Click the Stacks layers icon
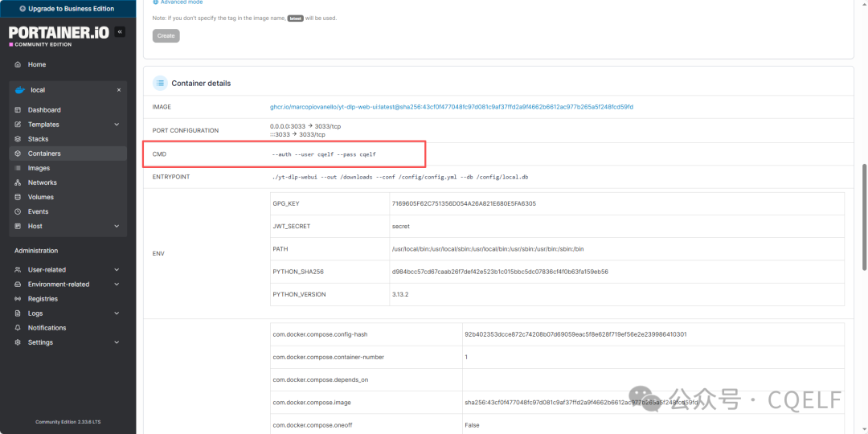 point(18,139)
